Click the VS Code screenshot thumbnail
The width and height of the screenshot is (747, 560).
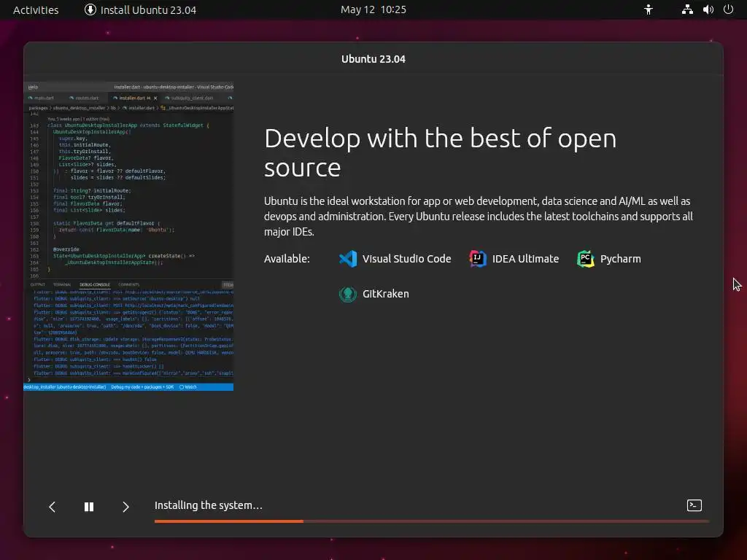click(128, 237)
